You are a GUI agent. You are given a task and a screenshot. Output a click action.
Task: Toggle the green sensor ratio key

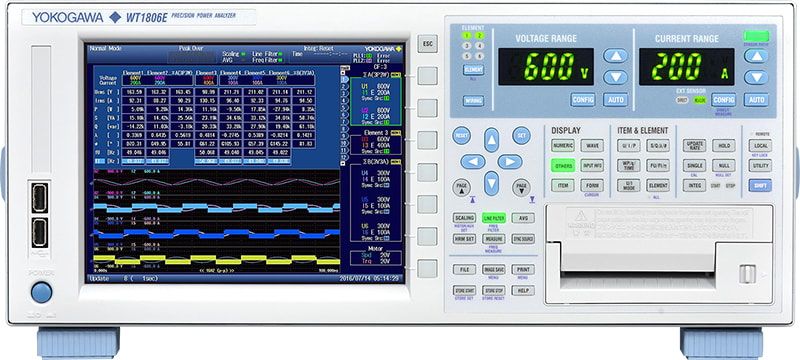point(756,36)
